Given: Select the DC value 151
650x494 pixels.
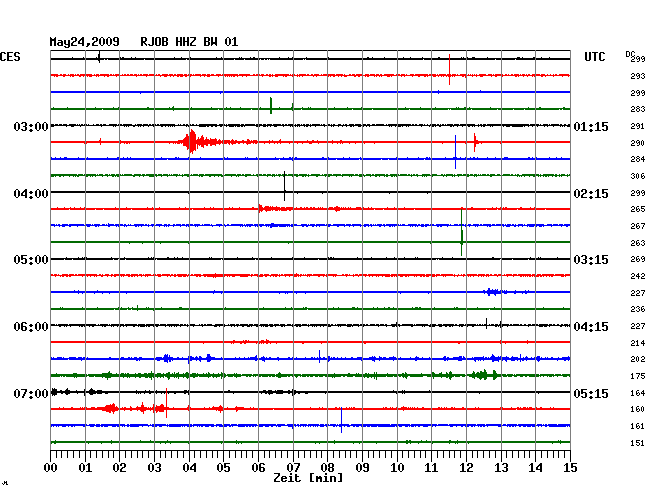Looking at the screenshot, I should (638, 443).
